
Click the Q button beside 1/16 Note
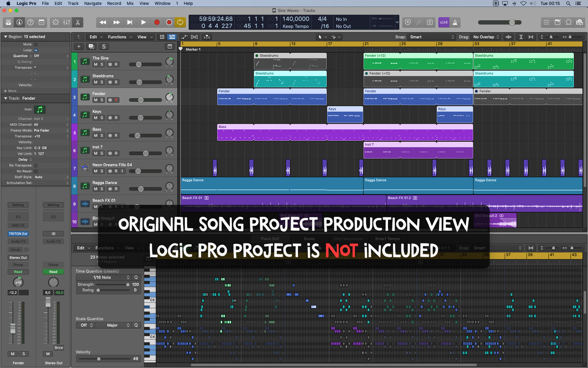[x=136, y=278]
